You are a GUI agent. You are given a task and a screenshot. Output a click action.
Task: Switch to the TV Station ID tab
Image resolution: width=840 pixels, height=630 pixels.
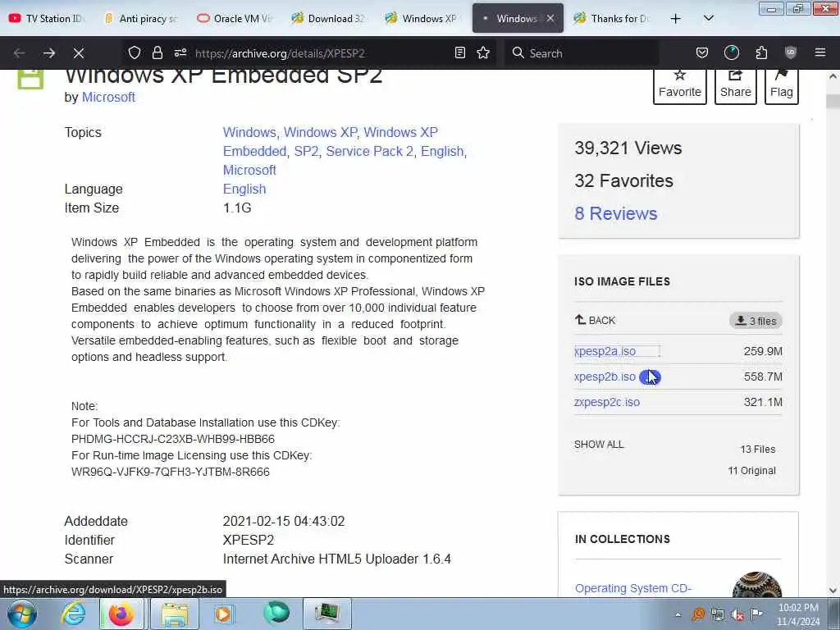[x=48, y=18]
